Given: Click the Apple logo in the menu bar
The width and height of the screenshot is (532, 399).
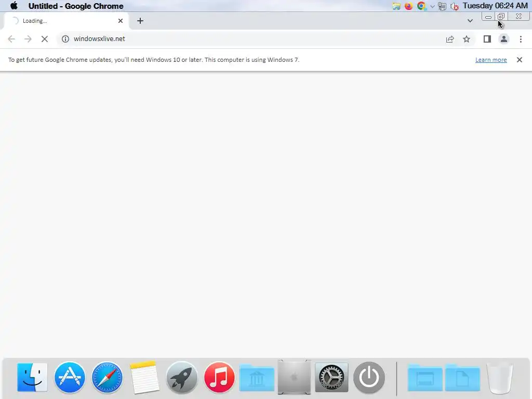Looking at the screenshot, I should (14, 6).
